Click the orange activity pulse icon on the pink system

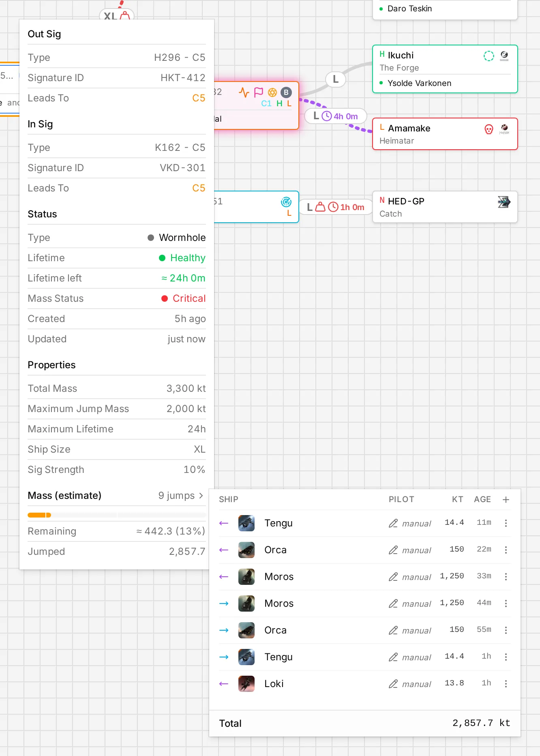point(244,92)
